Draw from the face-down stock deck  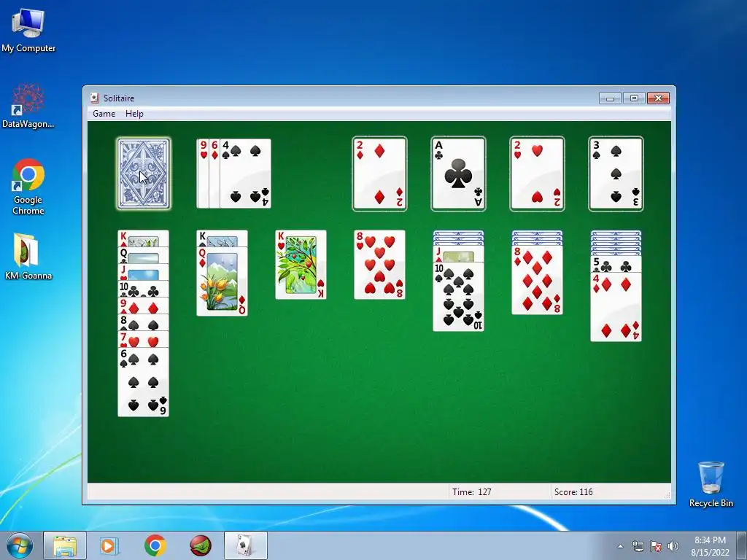(x=144, y=174)
